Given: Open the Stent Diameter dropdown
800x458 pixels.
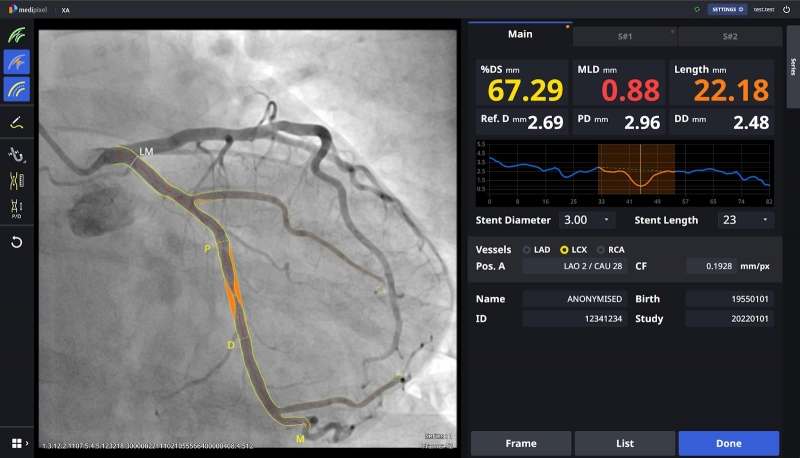Looking at the screenshot, I should point(588,219).
